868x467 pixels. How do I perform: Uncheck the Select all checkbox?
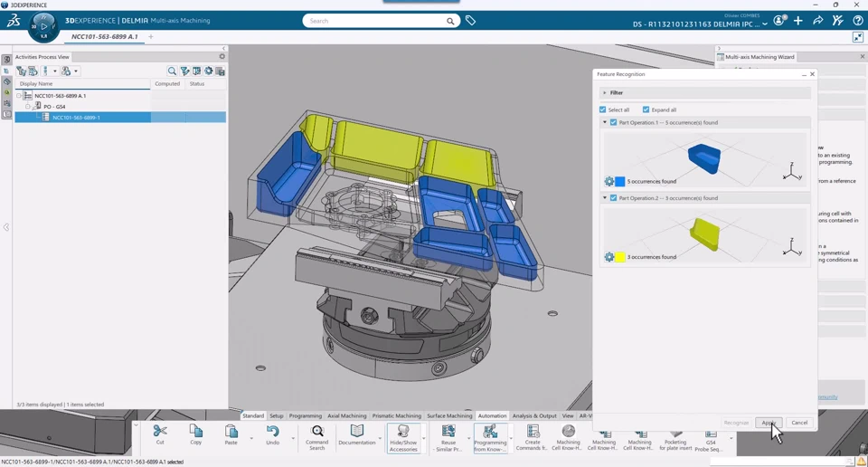click(x=603, y=110)
